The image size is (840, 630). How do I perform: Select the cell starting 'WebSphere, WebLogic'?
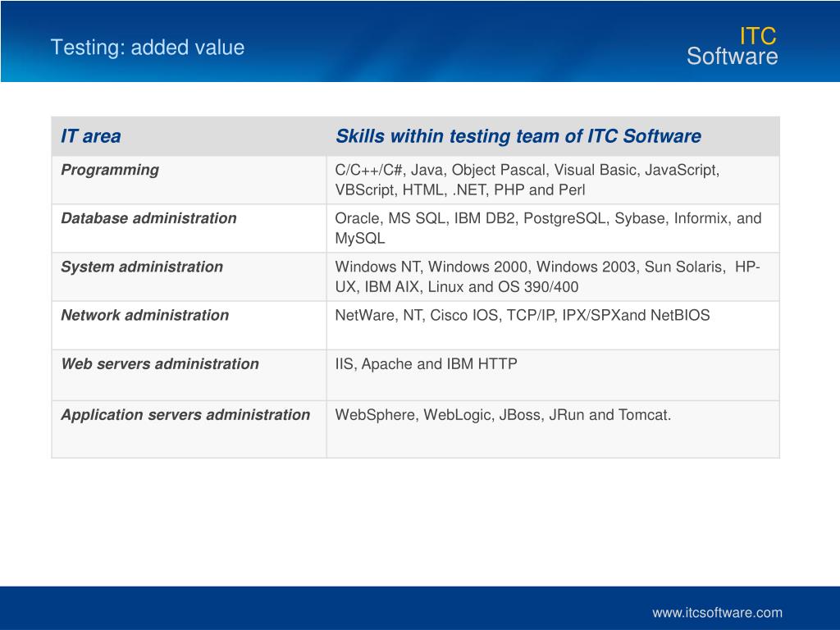click(x=553, y=429)
